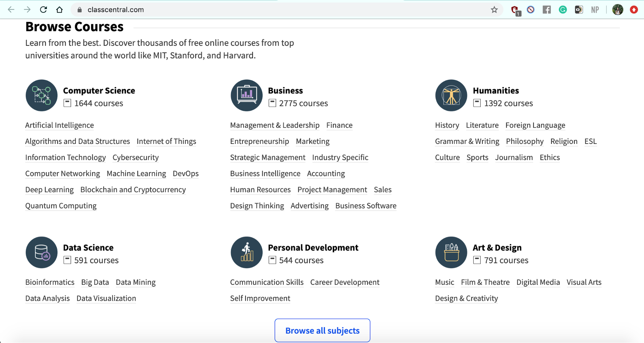Click the Film & Theatre link
Screen dimensions: 644x343
pyautogui.click(x=485, y=282)
